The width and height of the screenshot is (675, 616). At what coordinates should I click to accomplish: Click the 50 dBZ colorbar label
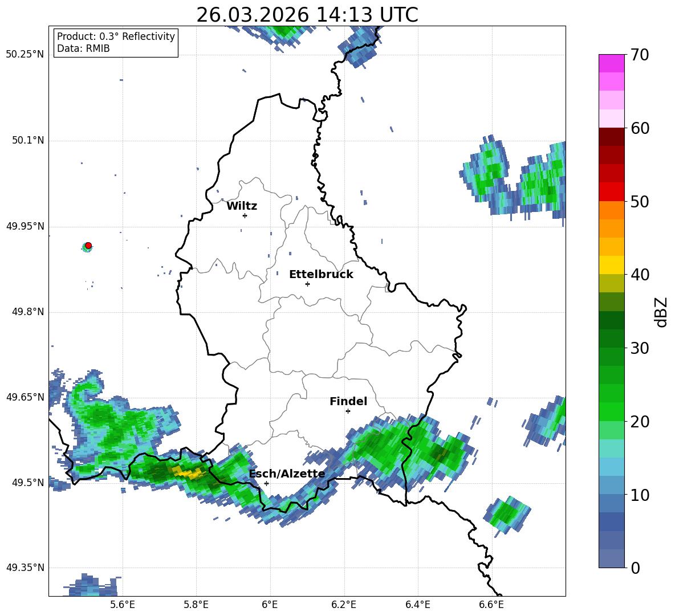pos(640,201)
